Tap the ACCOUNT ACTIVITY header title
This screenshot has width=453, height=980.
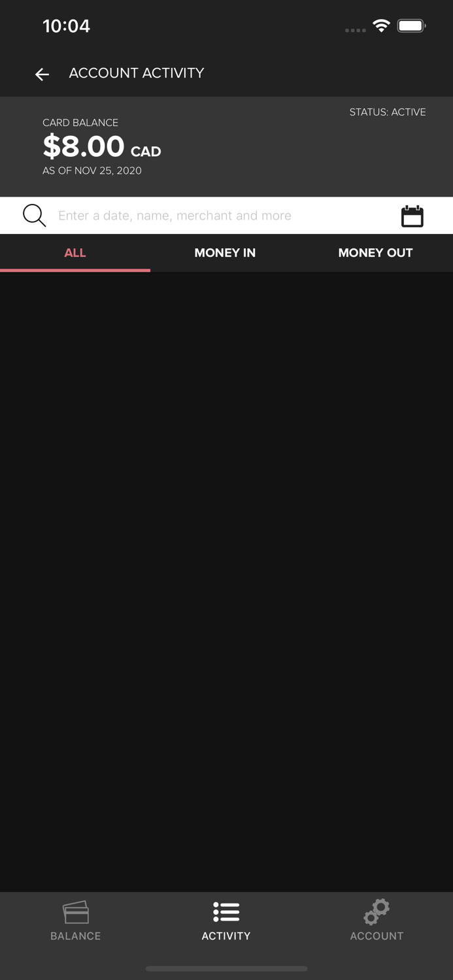137,73
